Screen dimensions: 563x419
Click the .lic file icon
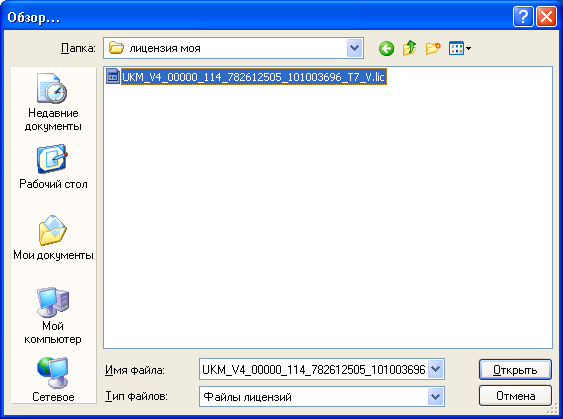tap(113, 76)
